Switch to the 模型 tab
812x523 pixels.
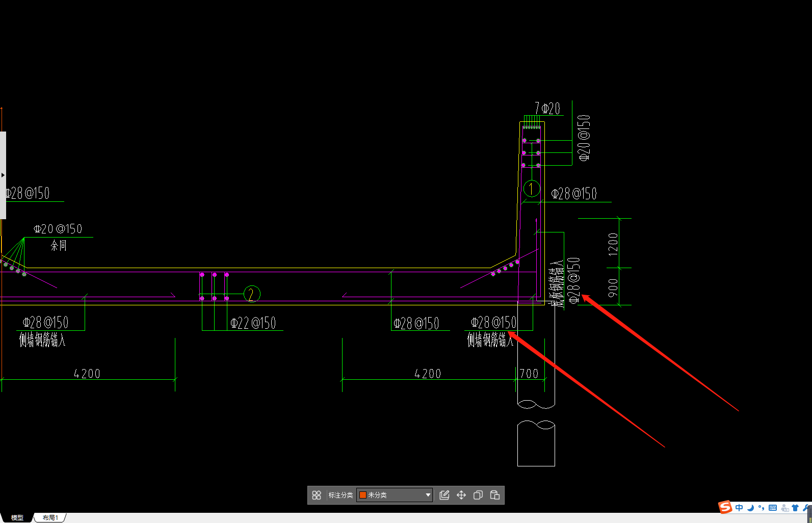point(17,517)
